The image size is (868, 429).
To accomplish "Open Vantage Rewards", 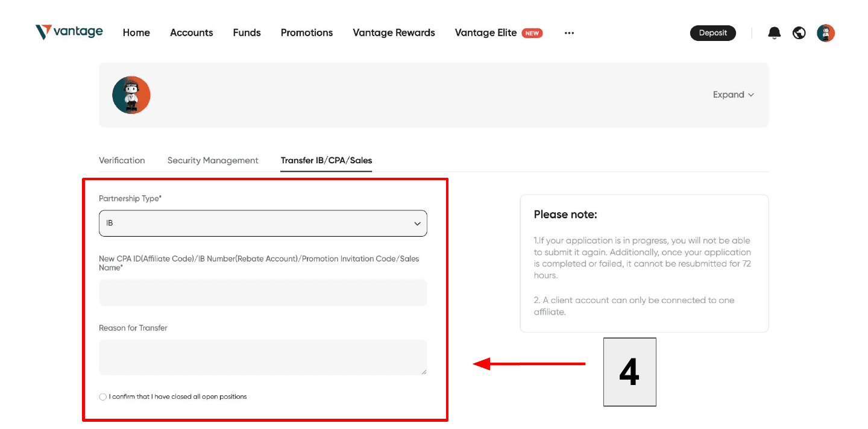I will pyautogui.click(x=394, y=33).
